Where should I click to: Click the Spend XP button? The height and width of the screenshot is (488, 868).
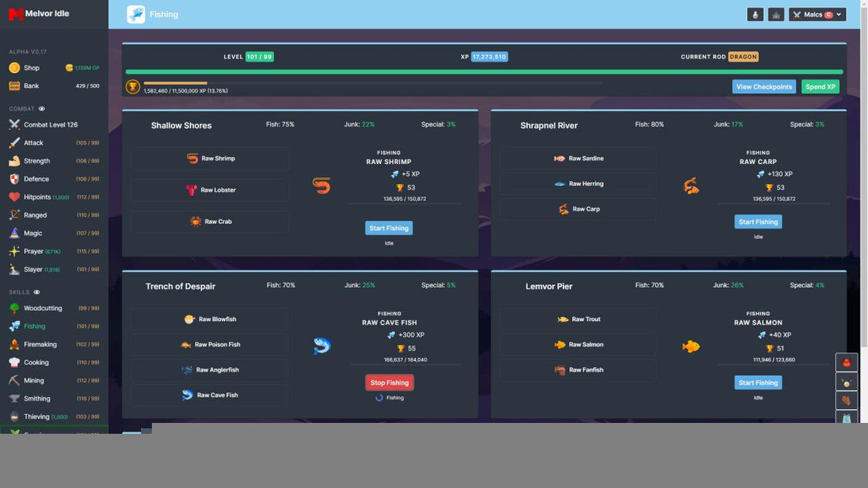tap(820, 87)
